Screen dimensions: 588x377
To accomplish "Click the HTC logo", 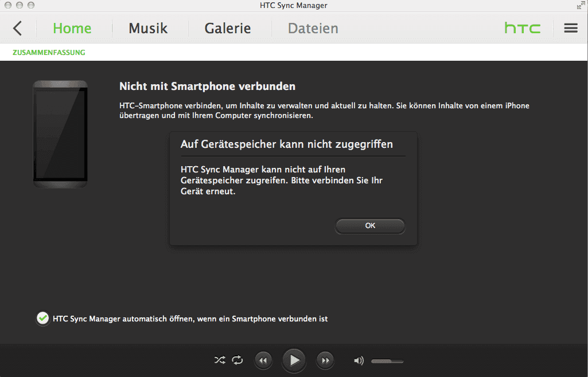I will point(523,28).
